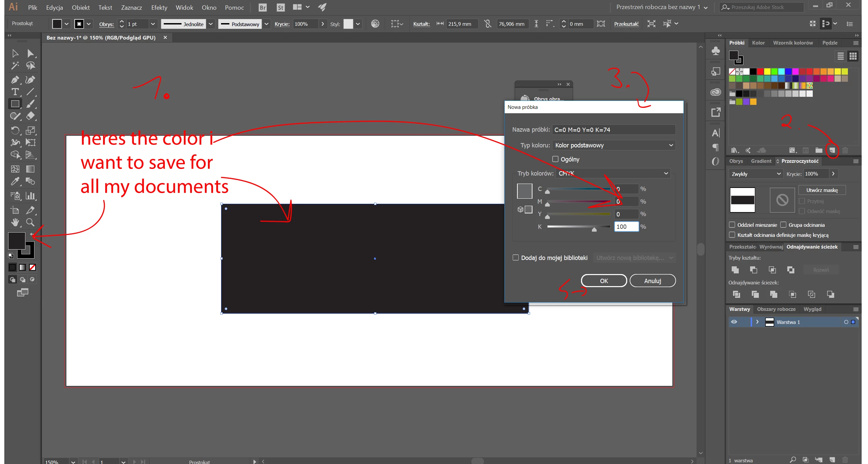
Task: Confirm the new swatch with OK
Action: coord(604,280)
